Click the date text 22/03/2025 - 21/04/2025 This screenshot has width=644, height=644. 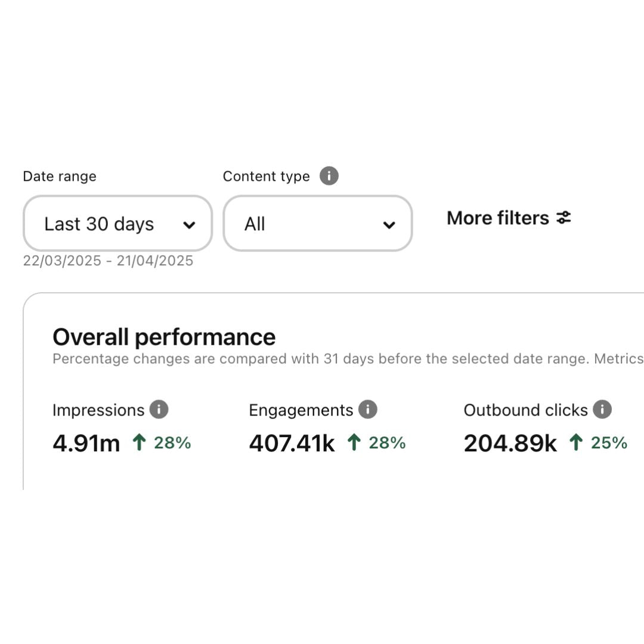(x=108, y=261)
